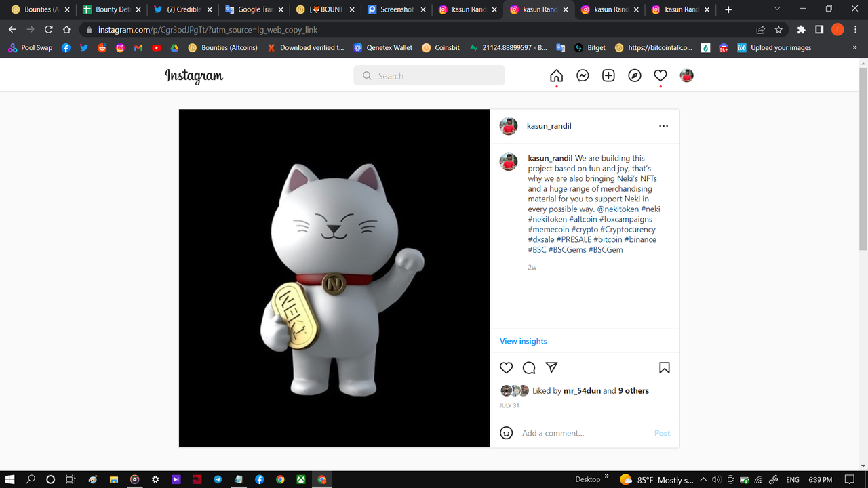Open YouTube bookmark icon

pos(157,48)
